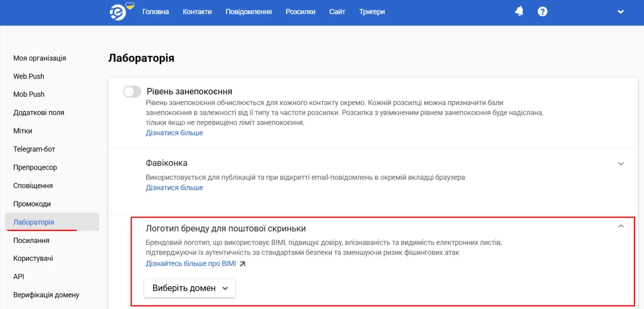Enable the Рівень занепокоєння toggle
This screenshot has height=309, width=644.
pyautogui.click(x=132, y=92)
